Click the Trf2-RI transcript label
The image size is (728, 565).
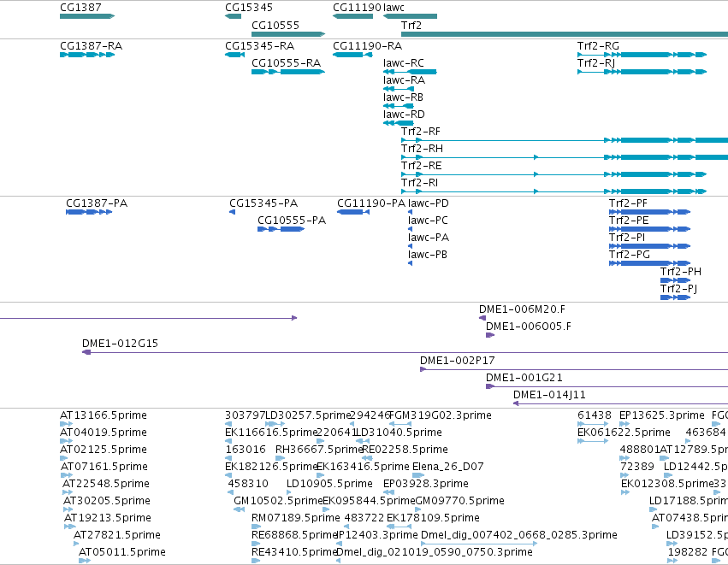tap(419, 183)
